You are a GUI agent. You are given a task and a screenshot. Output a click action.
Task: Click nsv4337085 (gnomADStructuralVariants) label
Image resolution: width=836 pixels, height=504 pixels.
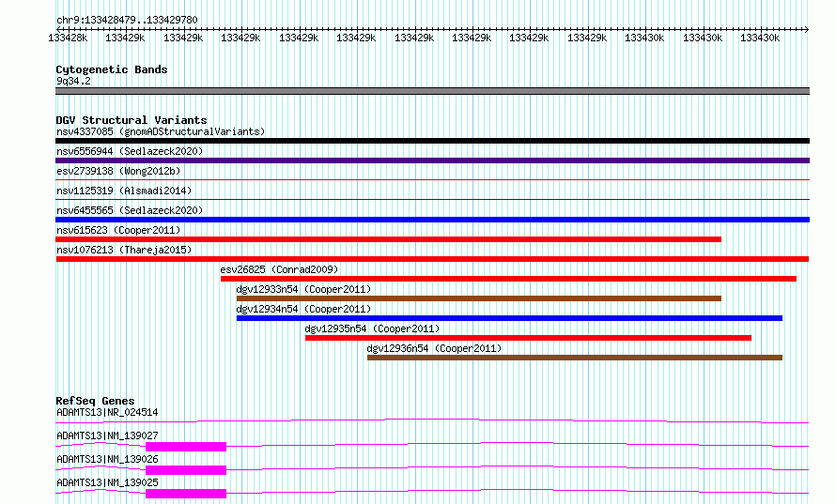click(x=161, y=131)
